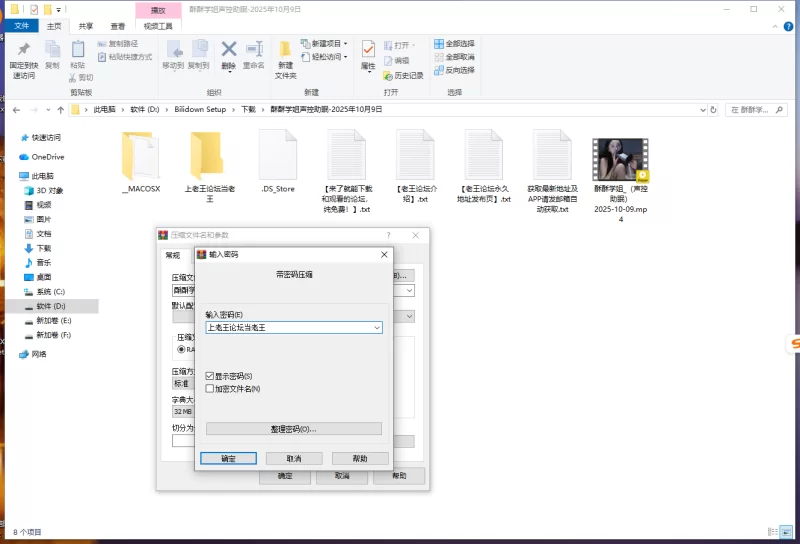Viewport: 800px width, 544px height.
Task: Open the 文件 menu tab
Action: click(20, 26)
